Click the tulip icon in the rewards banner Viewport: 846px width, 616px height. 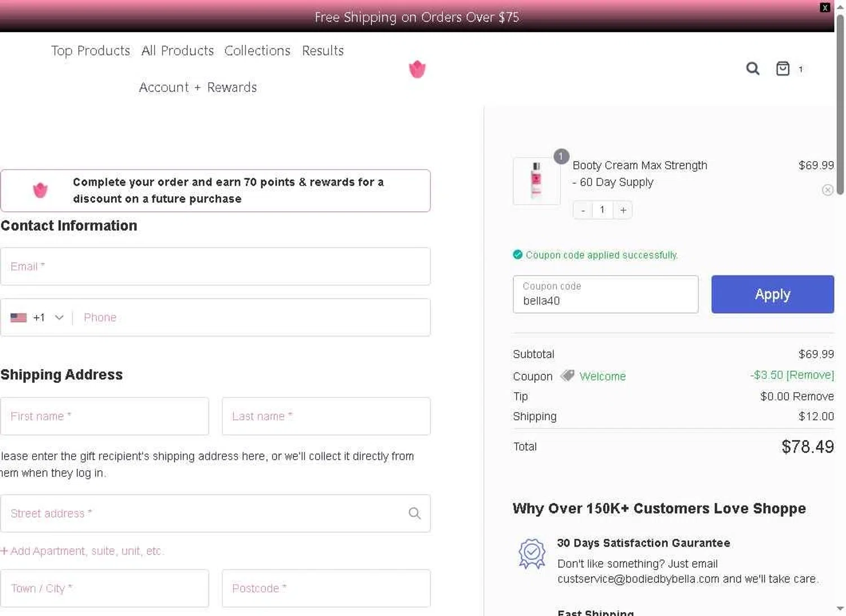coord(40,190)
